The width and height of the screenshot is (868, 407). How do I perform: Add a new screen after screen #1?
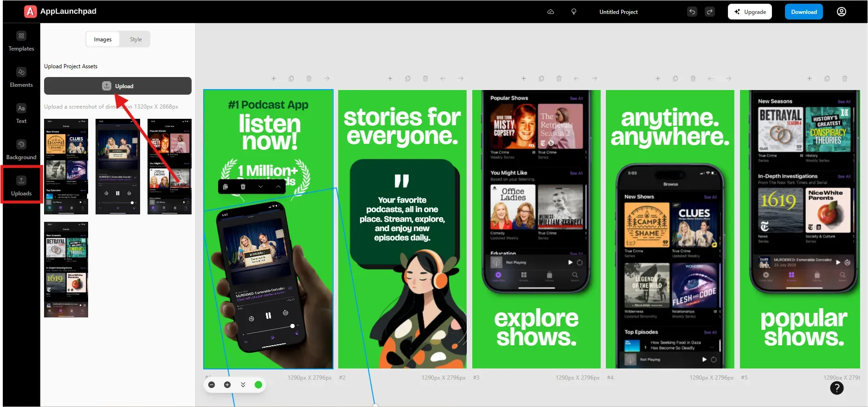pyautogui.click(x=274, y=78)
